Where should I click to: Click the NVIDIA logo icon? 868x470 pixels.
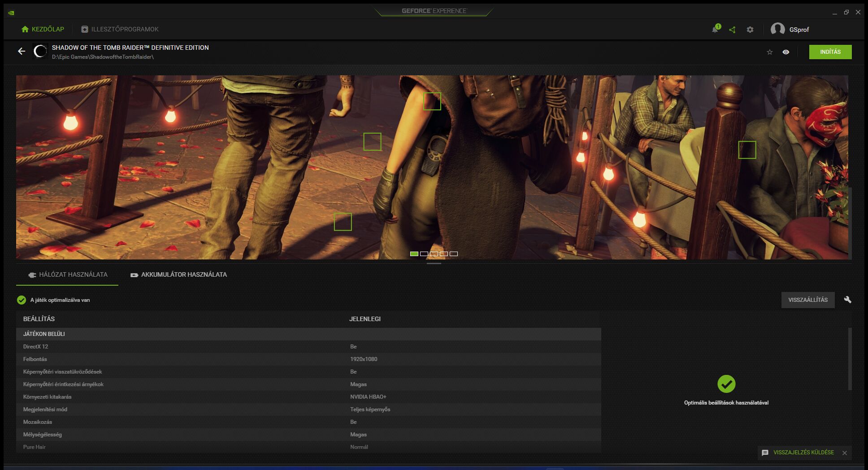pos(11,12)
